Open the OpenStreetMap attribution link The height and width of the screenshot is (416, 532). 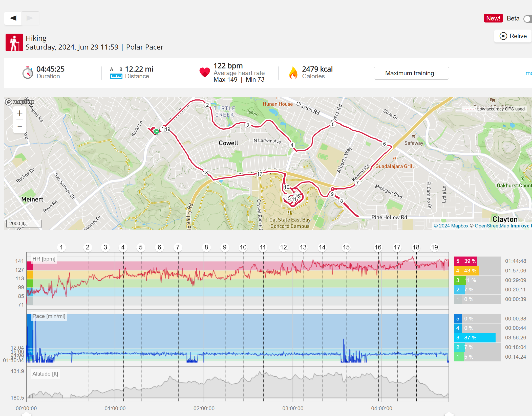[492, 226]
